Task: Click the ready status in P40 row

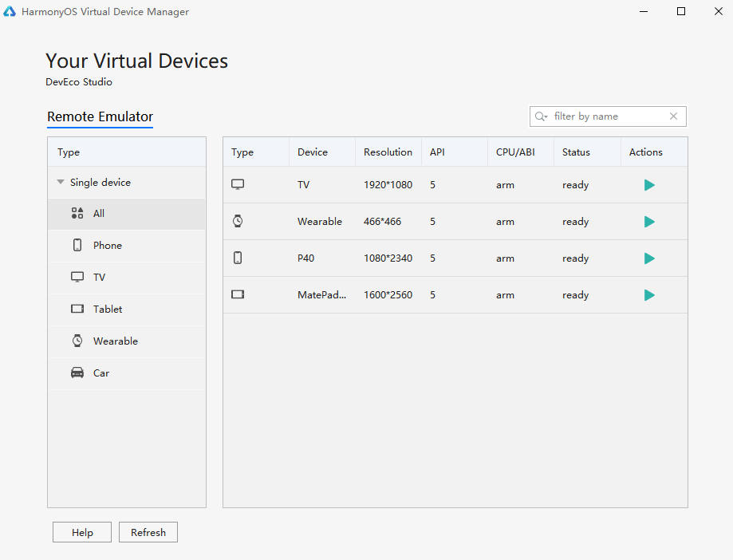Action: [x=575, y=258]
